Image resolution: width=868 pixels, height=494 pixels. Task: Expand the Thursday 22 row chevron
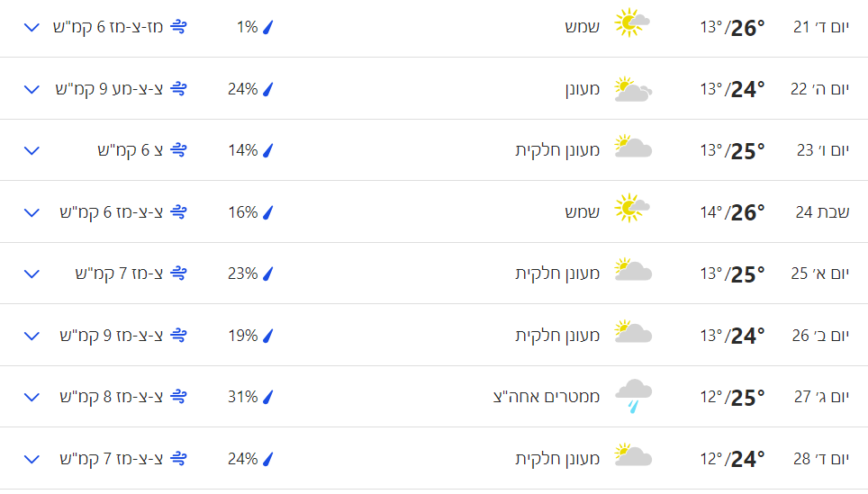tap(32, 89)
